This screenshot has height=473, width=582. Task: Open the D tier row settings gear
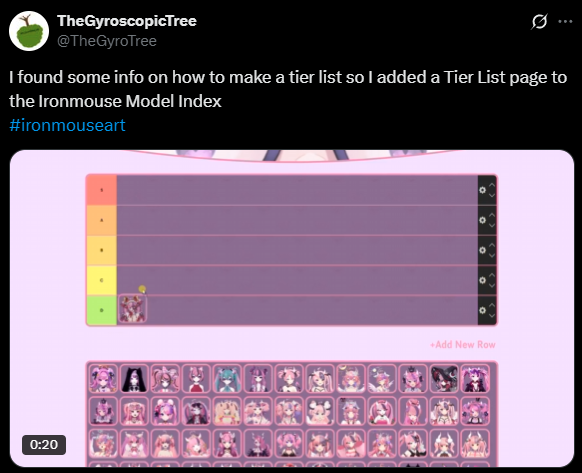click(482, 310)
